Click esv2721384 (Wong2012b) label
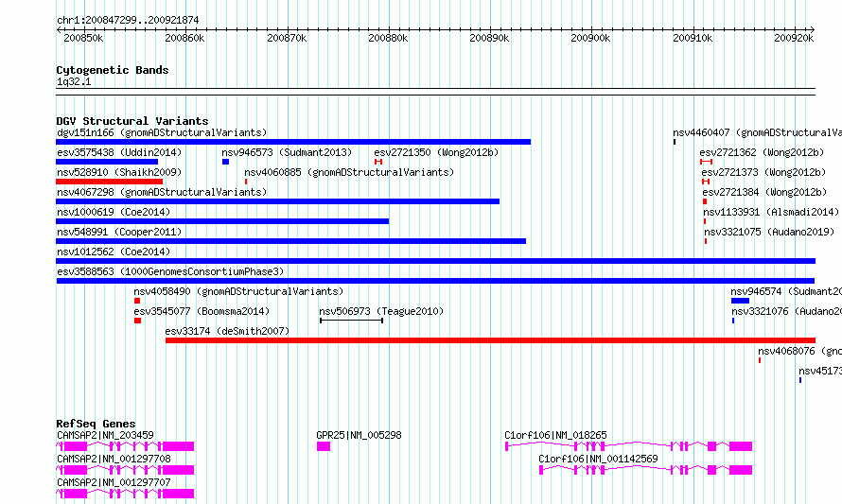 click(x=764, y=192)
